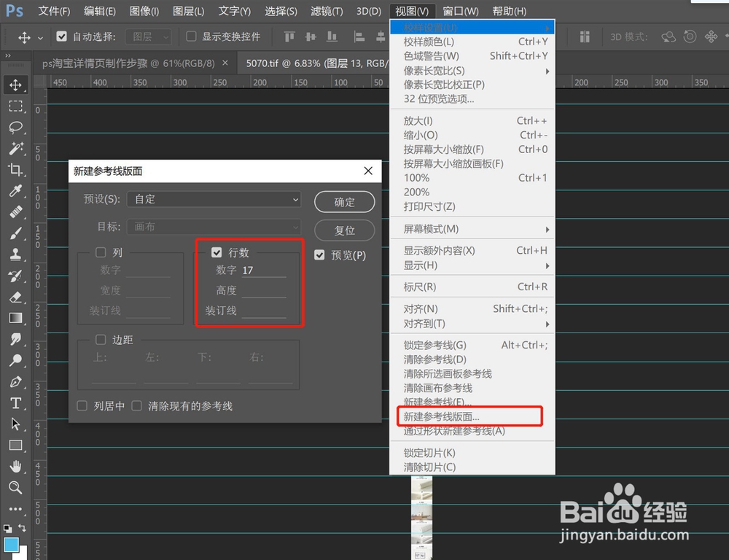The image size is (729, 560).
Task: Click the 确定 button
Action: [x=344, y=202]
